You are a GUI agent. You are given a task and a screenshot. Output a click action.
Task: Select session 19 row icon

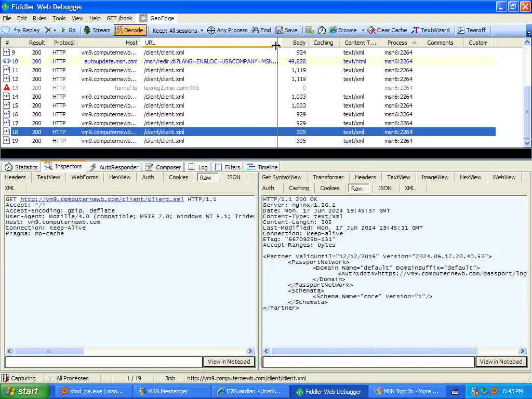pos(6,140)
